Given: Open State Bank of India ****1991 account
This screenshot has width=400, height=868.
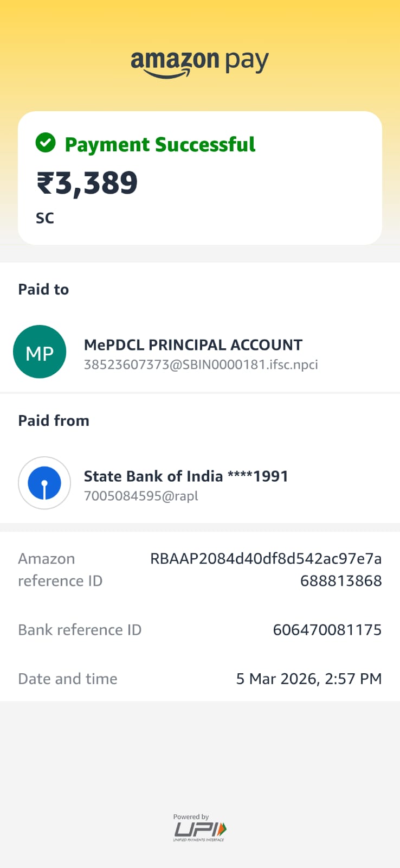Looking at the screenshot, I should coord(186,476).
